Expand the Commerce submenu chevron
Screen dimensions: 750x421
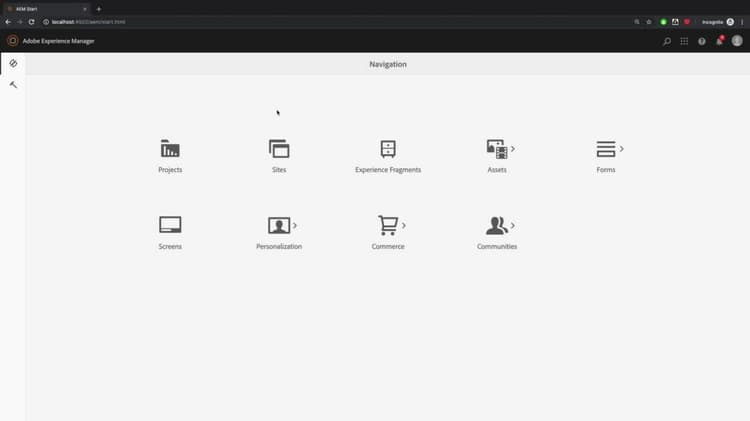(x=404, y=225)
